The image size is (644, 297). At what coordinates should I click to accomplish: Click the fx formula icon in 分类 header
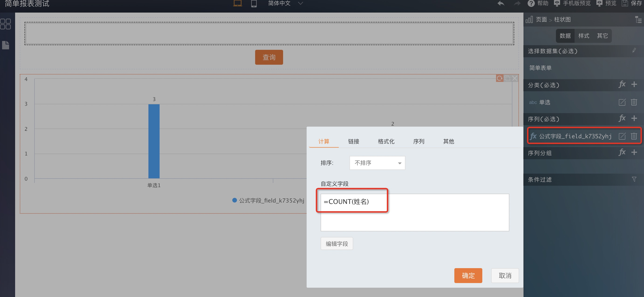[x=622, y=84]
